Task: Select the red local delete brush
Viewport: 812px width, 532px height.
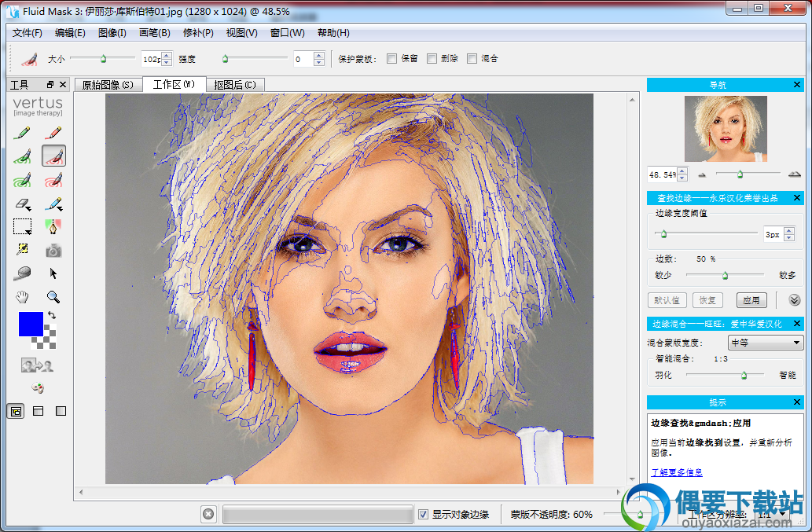Action: coord(53,156)
